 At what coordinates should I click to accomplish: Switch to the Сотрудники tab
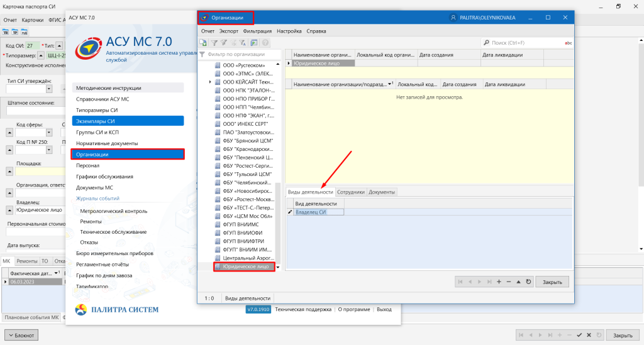[x=351, y=192]
